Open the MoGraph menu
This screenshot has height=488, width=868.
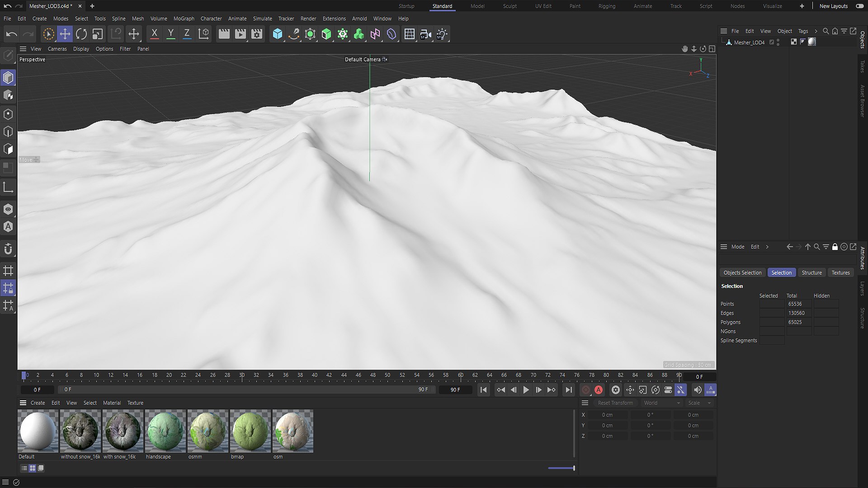[184, 19]
